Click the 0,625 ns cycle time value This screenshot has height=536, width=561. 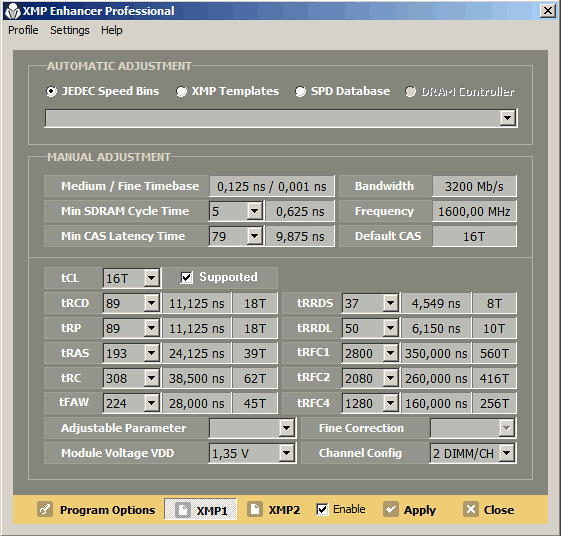click(x=300, y=211)
